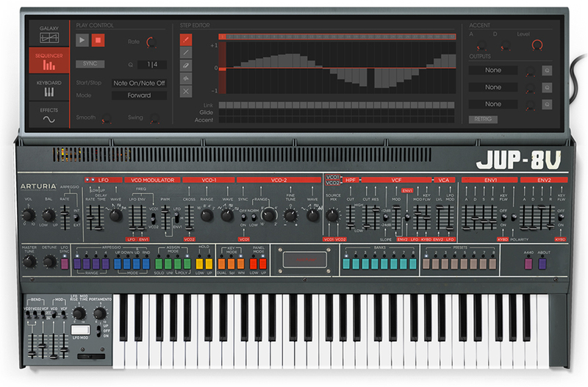Open the second Outputs dropdown showing None
Image resolution: width=588 pixels, height=387 pixels.
pos(493,87)
